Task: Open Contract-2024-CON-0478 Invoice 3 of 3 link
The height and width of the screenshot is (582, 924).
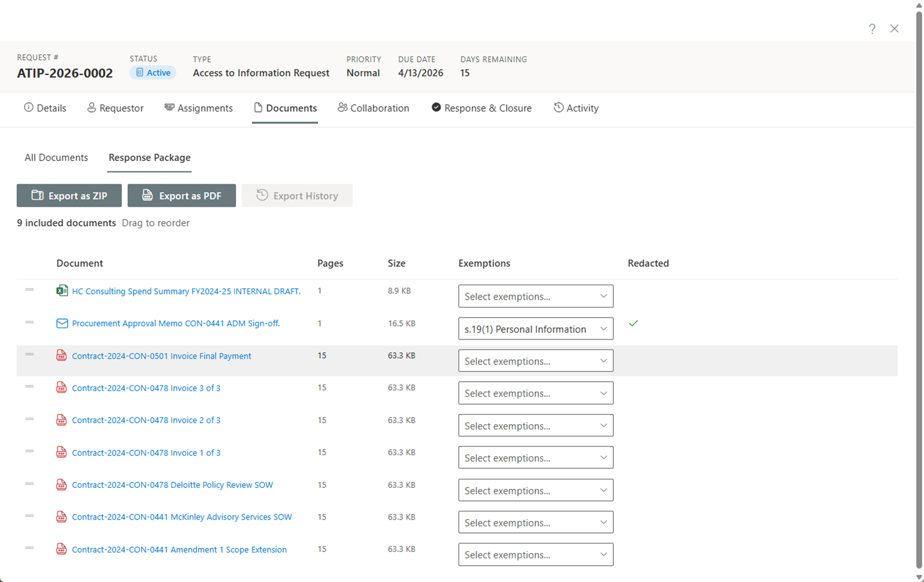Action: point(146,388)
